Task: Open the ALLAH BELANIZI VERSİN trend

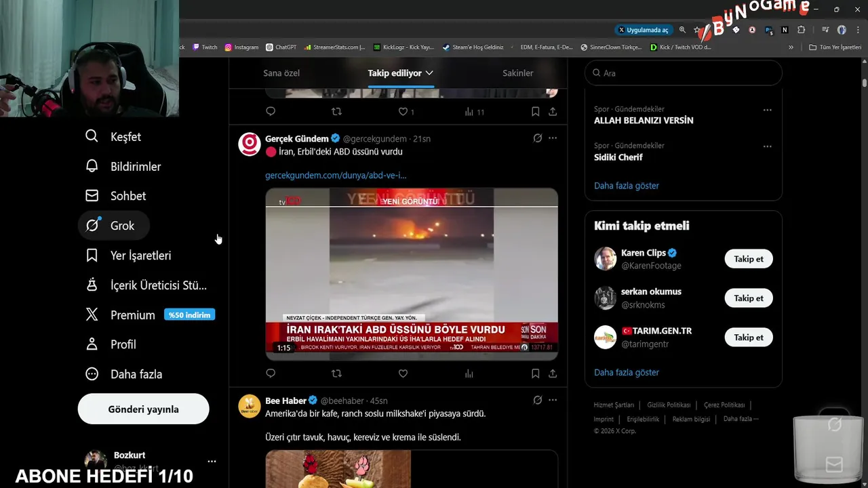Action: (x=644, y=121)
